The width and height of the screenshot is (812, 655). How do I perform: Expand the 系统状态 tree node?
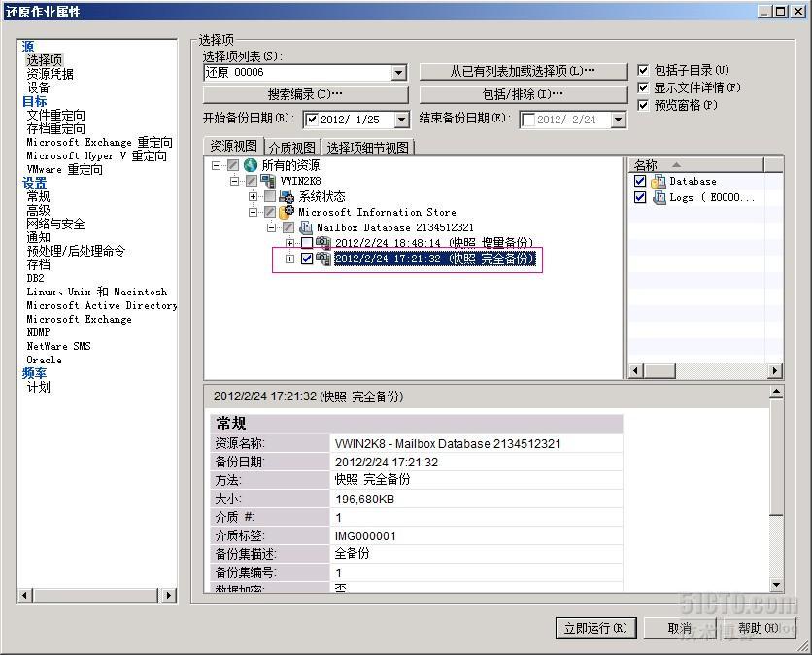tap(253, 196)
